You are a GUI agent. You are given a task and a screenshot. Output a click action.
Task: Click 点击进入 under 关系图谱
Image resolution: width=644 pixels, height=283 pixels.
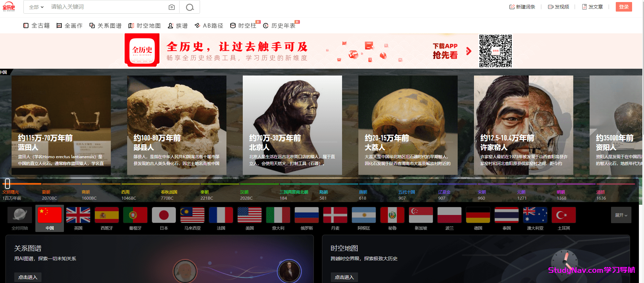(x=28, y=277)
